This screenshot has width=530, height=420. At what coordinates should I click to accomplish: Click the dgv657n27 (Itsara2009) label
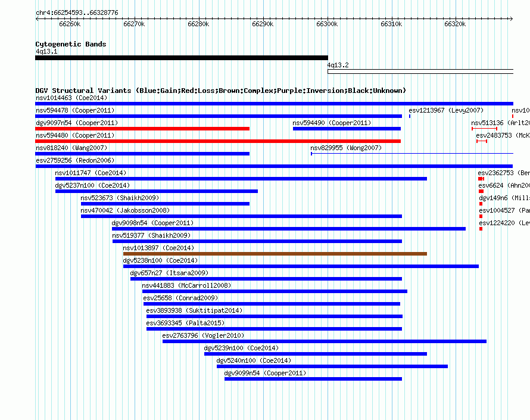[169, 273]
